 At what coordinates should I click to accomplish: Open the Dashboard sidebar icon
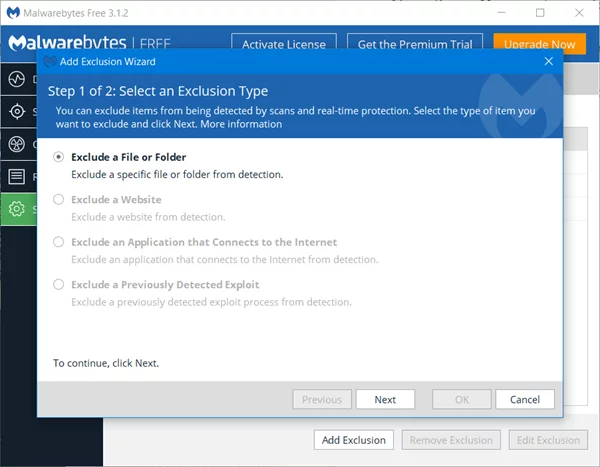16,79
